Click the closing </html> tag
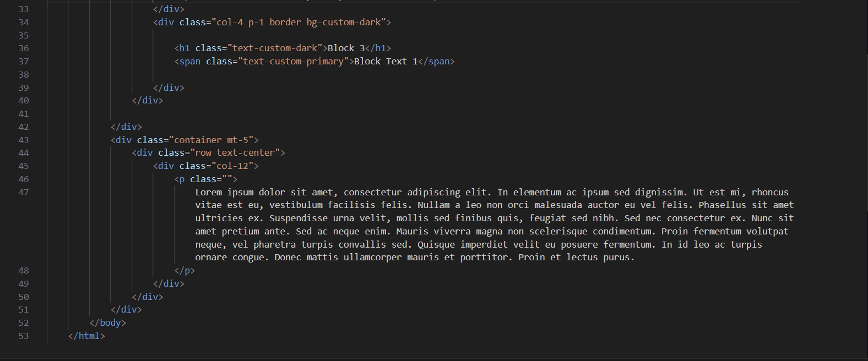 click(x=86, y=336)
